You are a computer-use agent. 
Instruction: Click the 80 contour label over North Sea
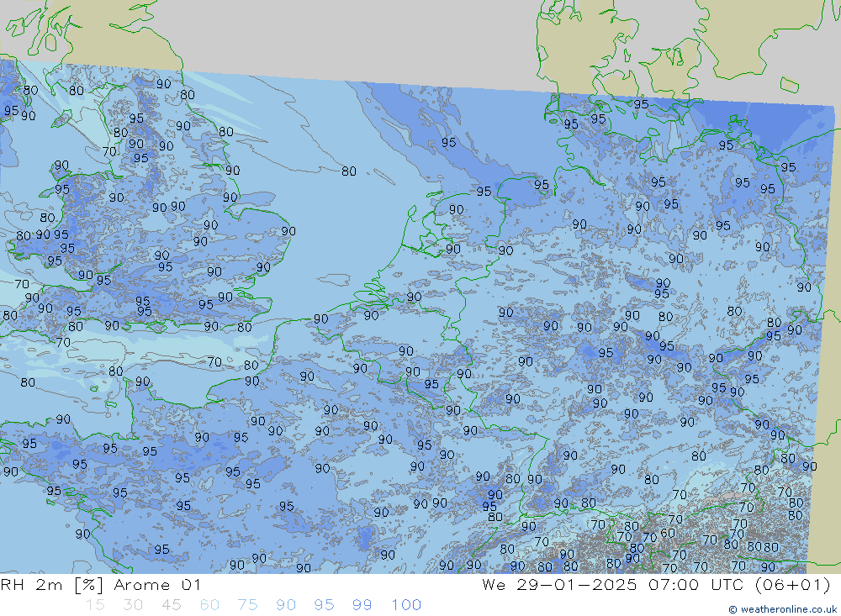pos(349,171)
